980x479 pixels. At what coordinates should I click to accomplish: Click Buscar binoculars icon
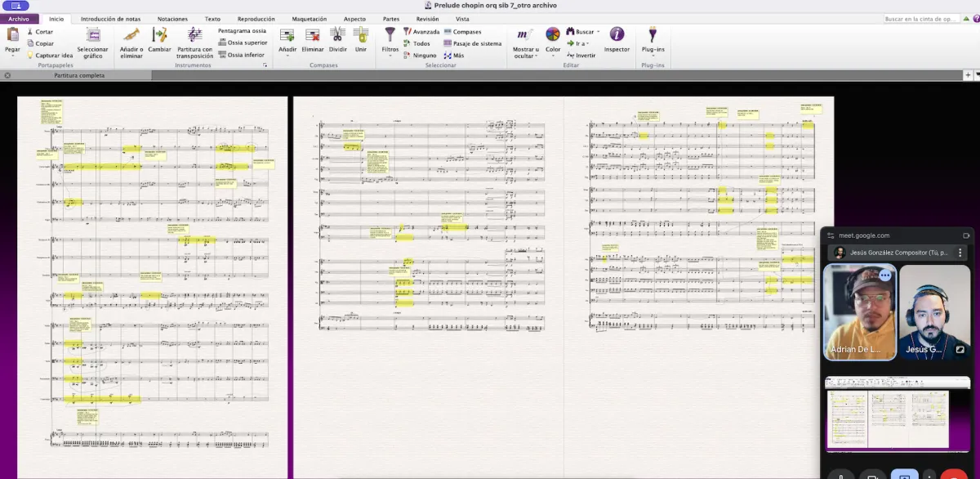click(570, 32)
